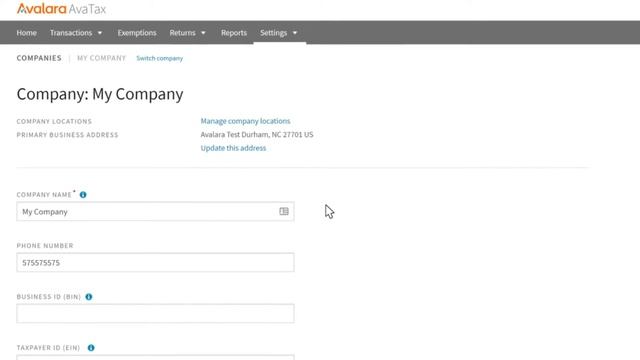Screen dimensions: 640x360
Task: Go to the Home menu item
Action: 27,33
